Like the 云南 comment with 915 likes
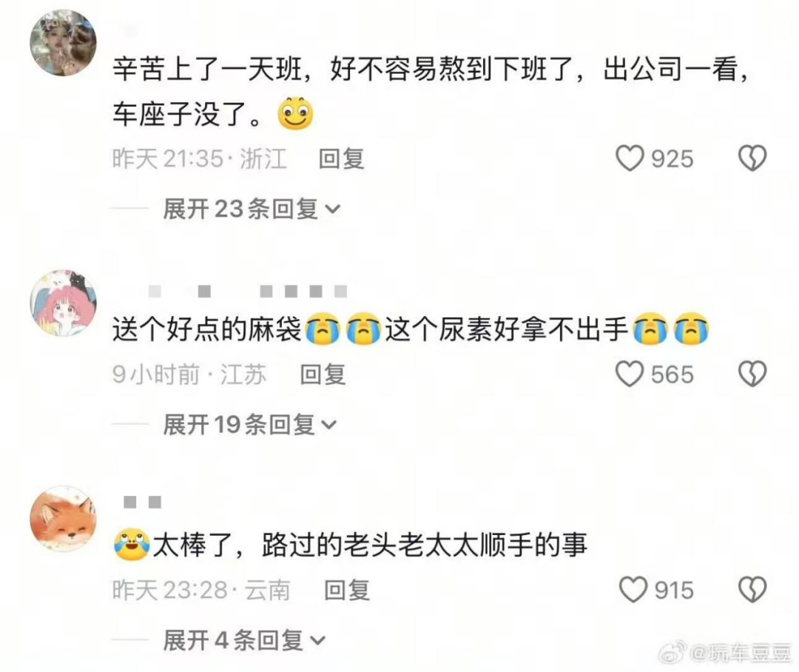Screen dimensions: 799x672 pos(633,589)
